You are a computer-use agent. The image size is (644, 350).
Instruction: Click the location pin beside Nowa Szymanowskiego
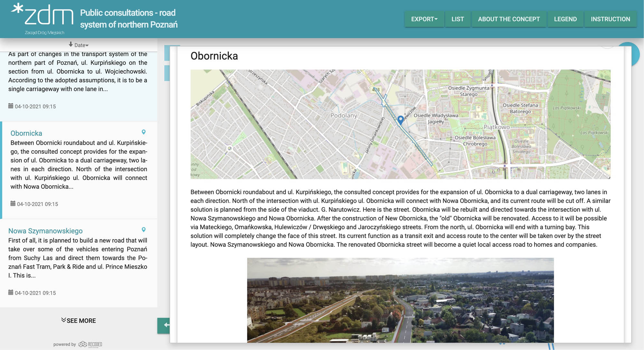point(144,230)
